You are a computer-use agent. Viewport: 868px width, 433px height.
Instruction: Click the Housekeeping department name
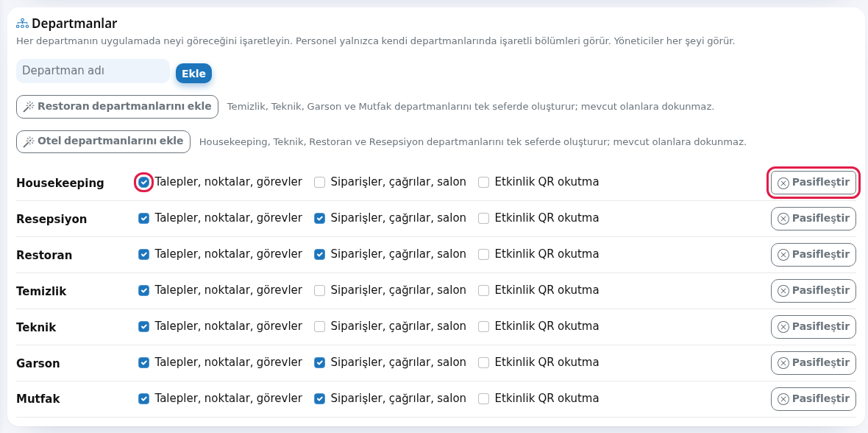pos(60,183)
